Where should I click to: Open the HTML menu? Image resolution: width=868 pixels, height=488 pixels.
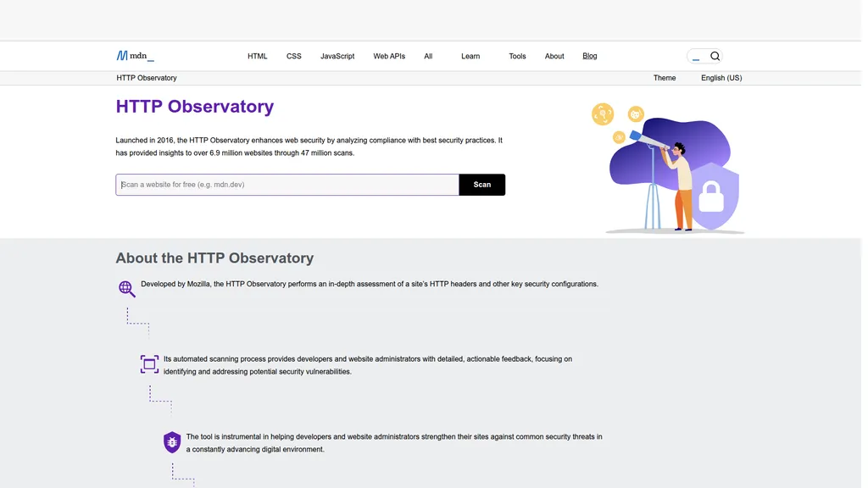[x=258, y=56]
